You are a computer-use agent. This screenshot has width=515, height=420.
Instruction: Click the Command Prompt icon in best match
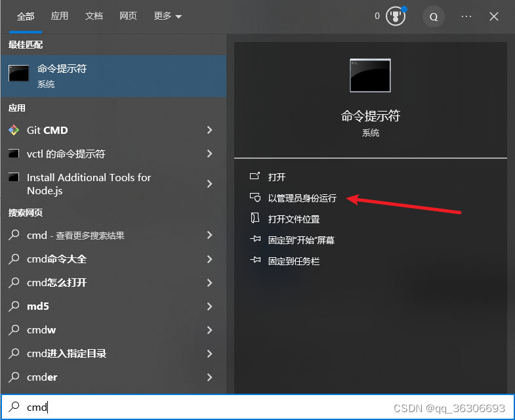pos(19,73)
